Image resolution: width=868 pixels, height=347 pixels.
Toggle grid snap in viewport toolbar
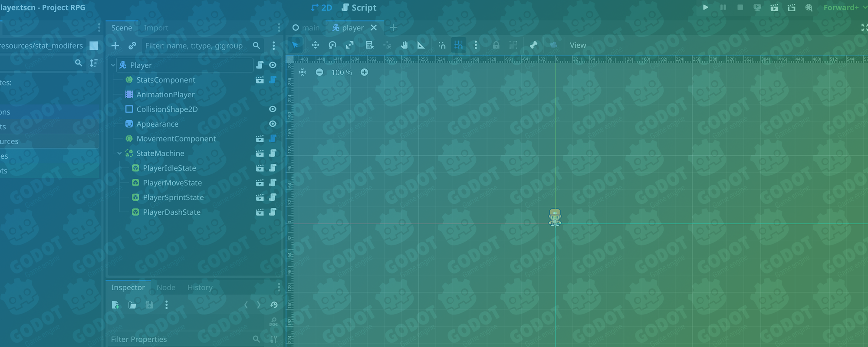point(458,45)
